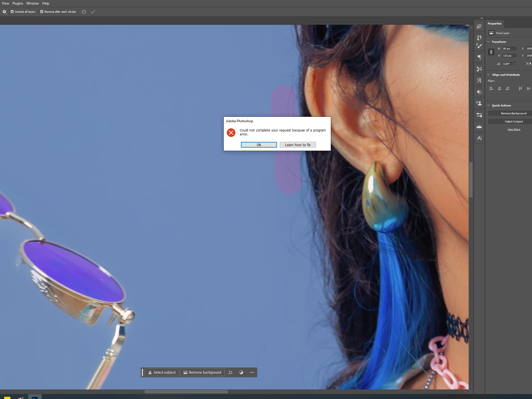Open the rotation angle dropdown arrow

click(515, 64)
